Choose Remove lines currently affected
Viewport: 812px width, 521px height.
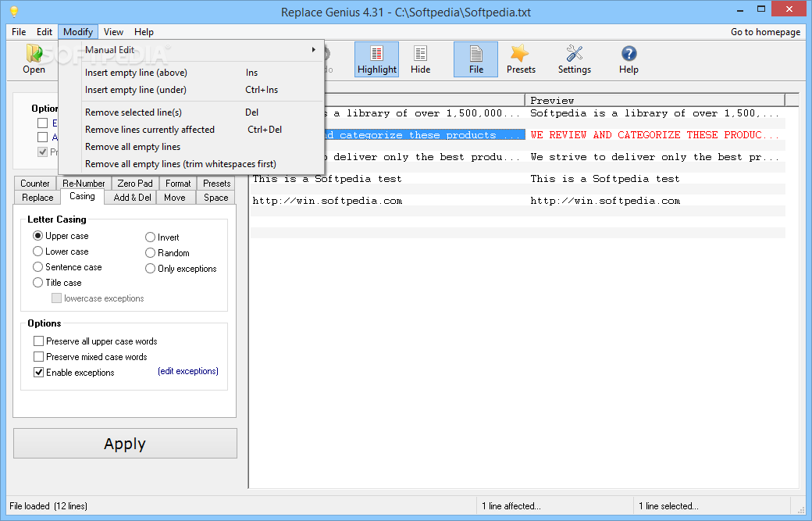tap(191, 130)
